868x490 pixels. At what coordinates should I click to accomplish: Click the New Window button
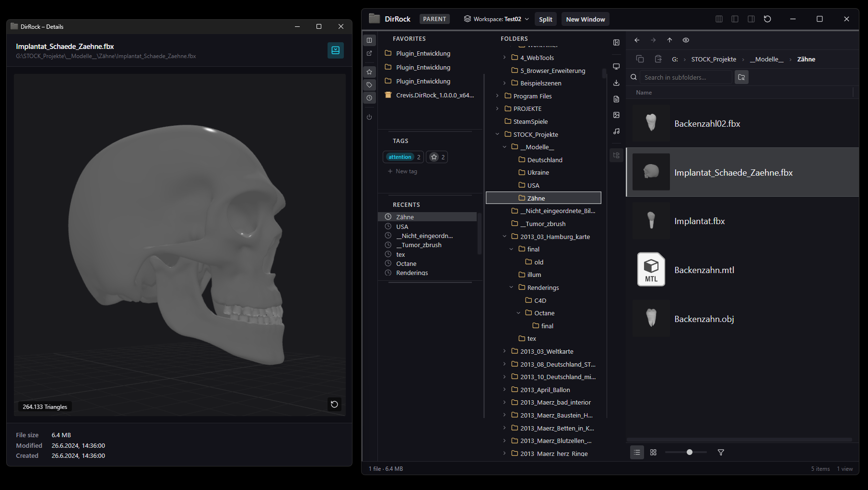point(585,19)
